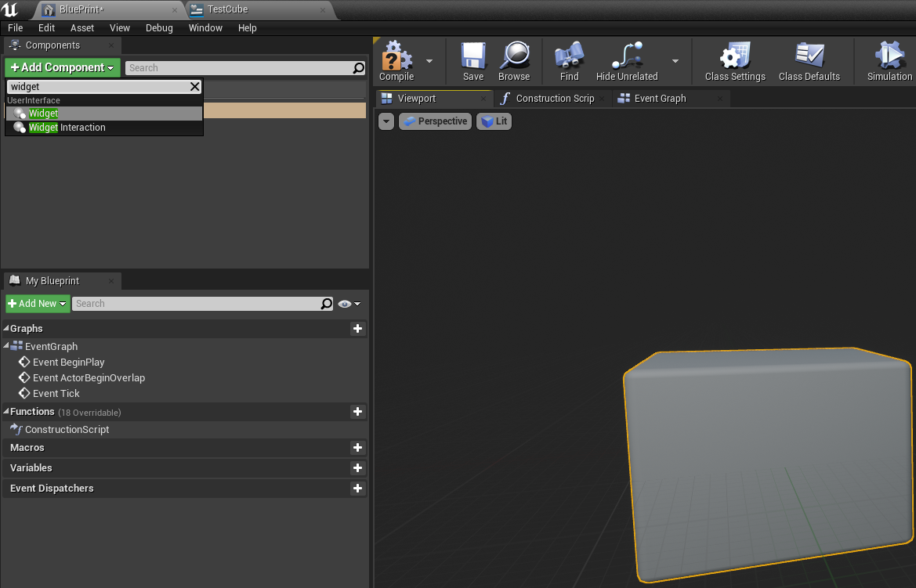
Task: Collapse the EventGraph tree node
Action: pyautogui.click(x=6, y=346)
